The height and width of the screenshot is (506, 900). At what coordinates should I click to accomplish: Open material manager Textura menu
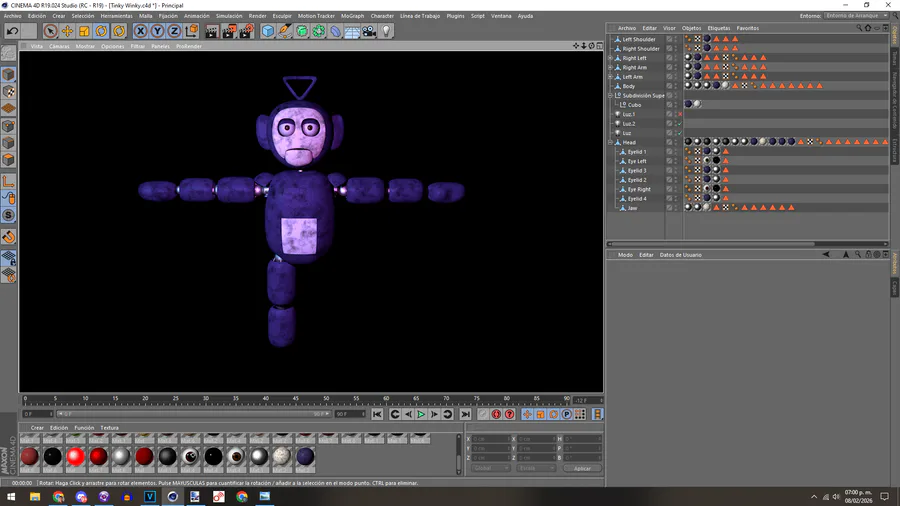[109, 428]
